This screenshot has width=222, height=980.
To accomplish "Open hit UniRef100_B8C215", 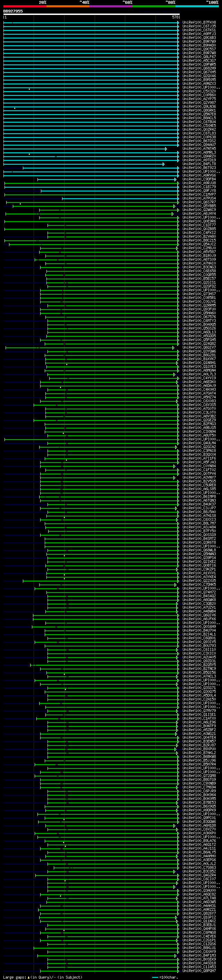I will tap(199, 241).
